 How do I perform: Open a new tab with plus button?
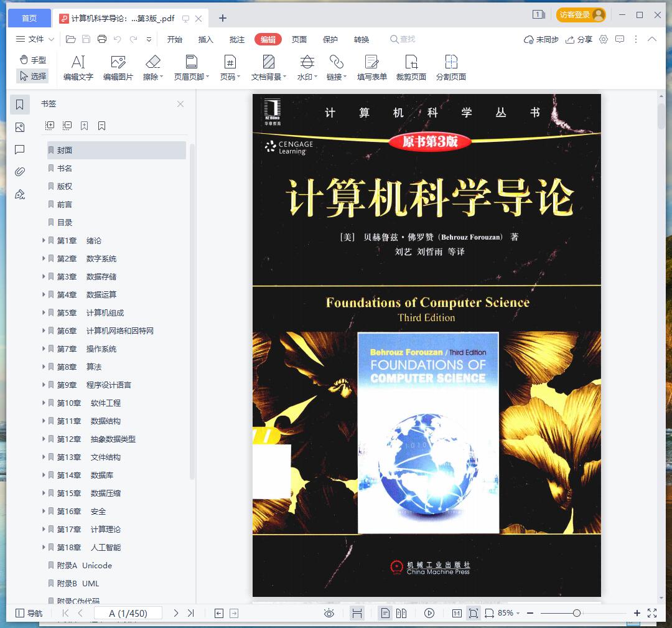(x=222, y=18)
